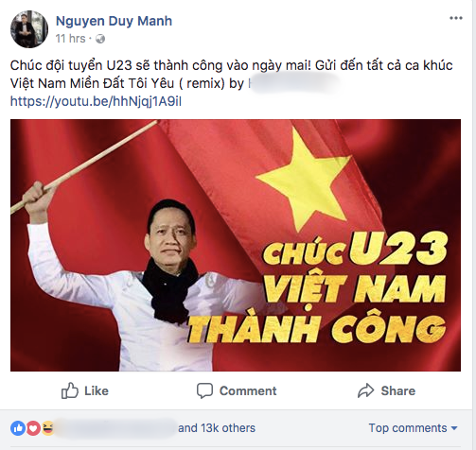Click the laughing Haha reaction icon
The image size is (476, 450).
(x=47, y=428)
